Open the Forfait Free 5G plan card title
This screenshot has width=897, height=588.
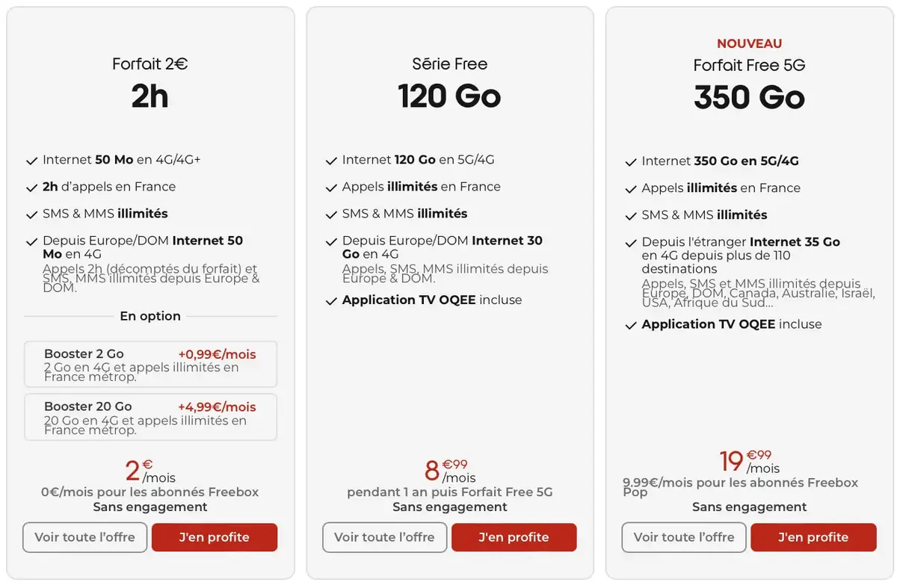749,65
